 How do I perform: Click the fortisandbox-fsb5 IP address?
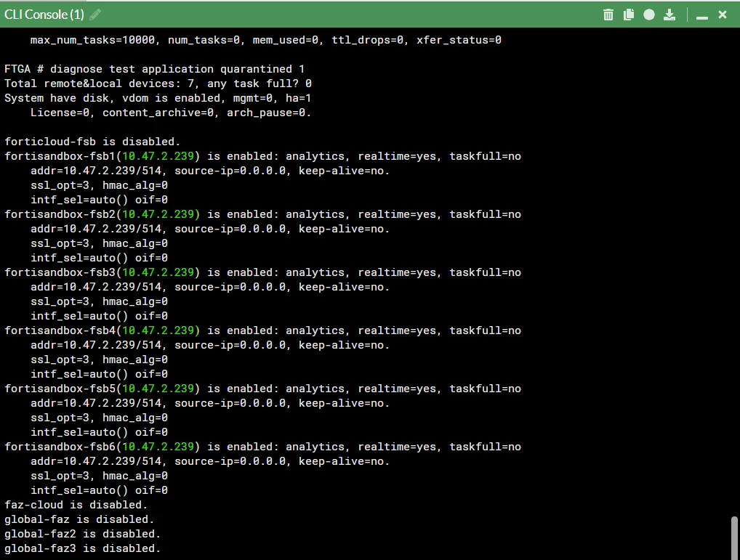pyautogui.click(x=158, y=389)
